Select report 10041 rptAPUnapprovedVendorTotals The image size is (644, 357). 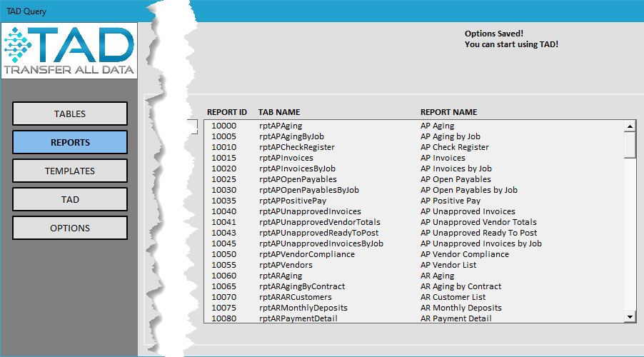413,222
